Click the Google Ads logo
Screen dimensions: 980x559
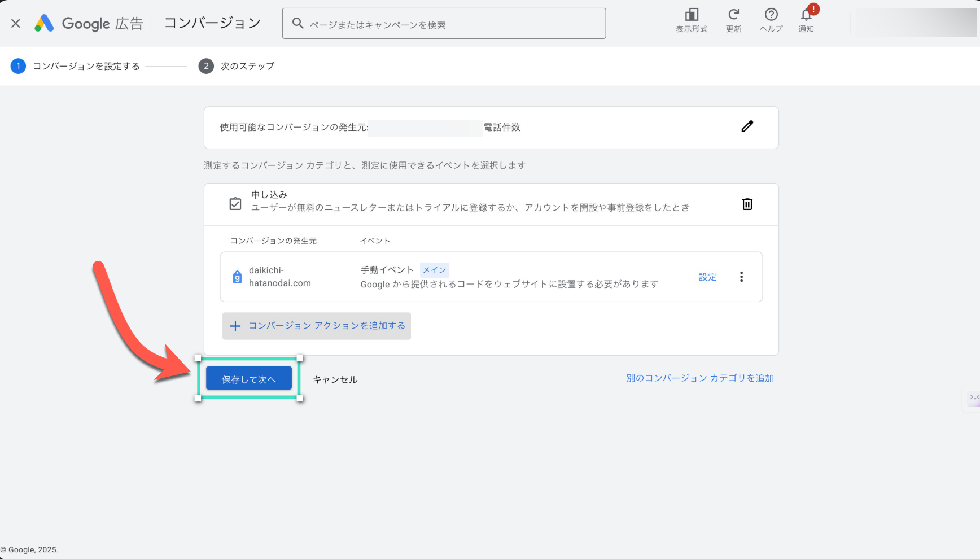[44, 24]
